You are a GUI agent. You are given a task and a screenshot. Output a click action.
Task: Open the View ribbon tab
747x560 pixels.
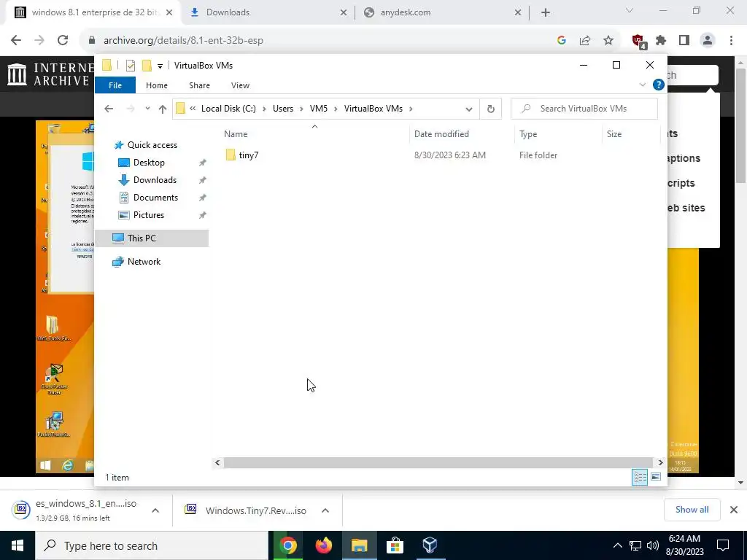point(240,85)
